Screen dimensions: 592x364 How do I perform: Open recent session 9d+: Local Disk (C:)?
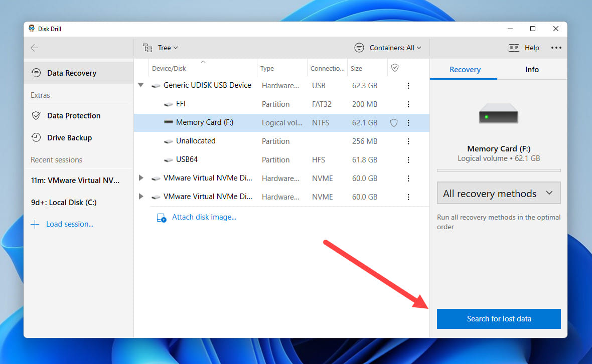point(64,202)
